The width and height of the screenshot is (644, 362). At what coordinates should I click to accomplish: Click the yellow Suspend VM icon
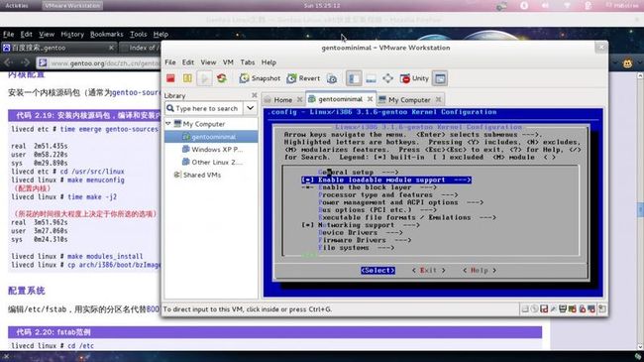[x=187, y=78]
